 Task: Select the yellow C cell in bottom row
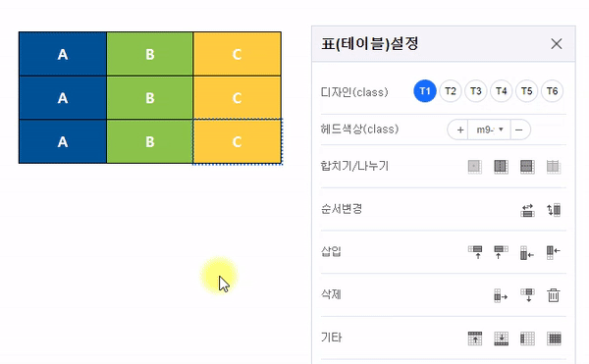pyautogui.click(x=237, y=142)
